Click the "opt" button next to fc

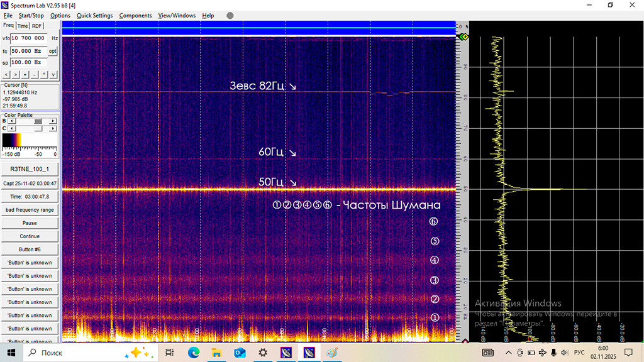53,50
